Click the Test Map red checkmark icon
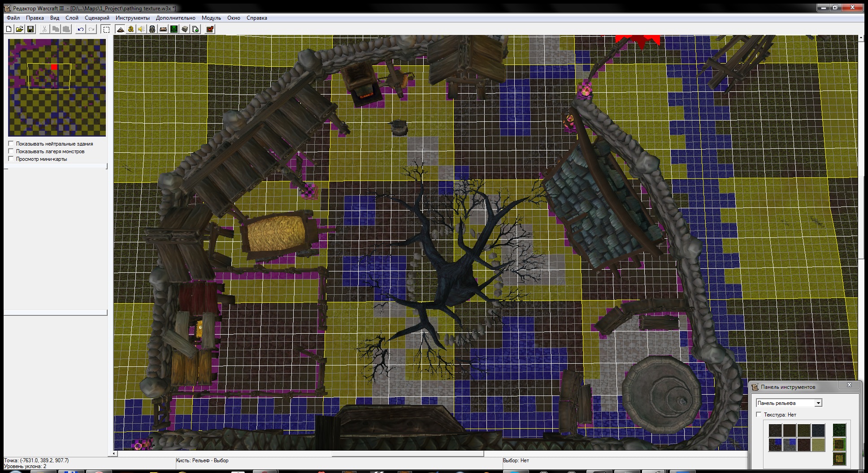The height and width of the screenshot is (473, 868). pos(210,29)
